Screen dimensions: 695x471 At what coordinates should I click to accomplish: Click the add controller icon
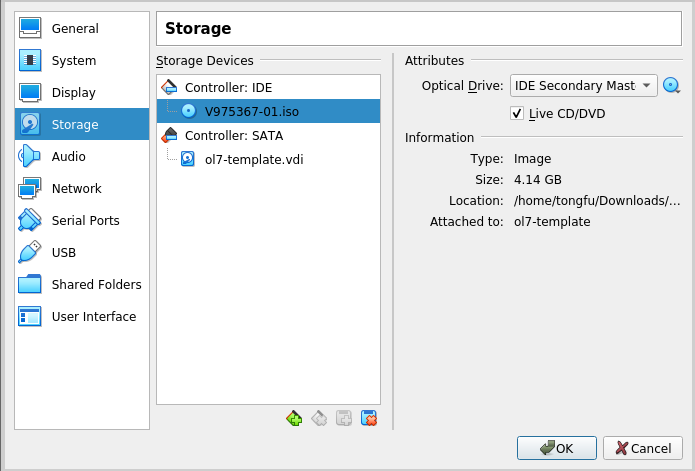pos(294,418)
